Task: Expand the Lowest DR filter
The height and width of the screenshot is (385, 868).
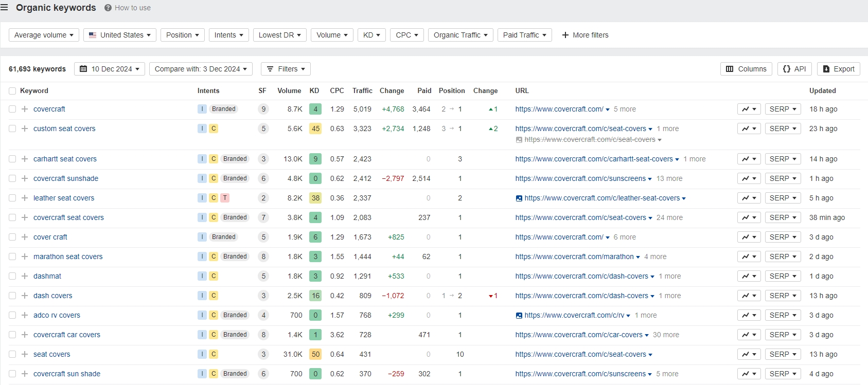Action: click(280, 35)
